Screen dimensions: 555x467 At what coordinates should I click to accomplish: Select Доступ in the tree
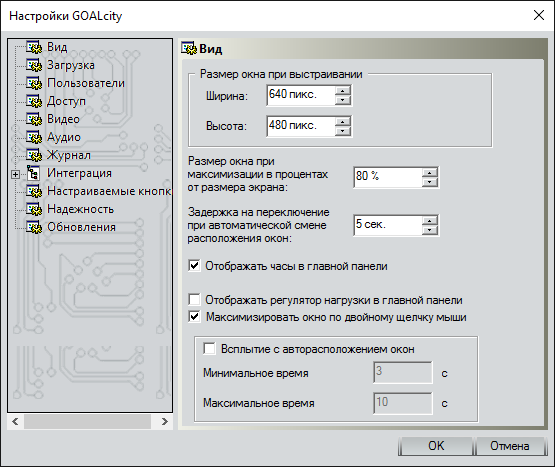click(x=67, y=101)
